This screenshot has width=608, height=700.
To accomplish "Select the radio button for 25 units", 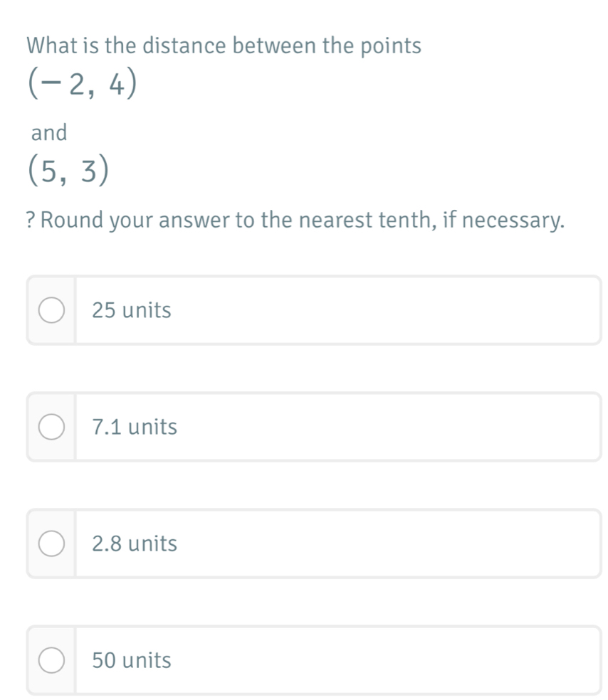I will pyautogui.click(x=51, y=311).
